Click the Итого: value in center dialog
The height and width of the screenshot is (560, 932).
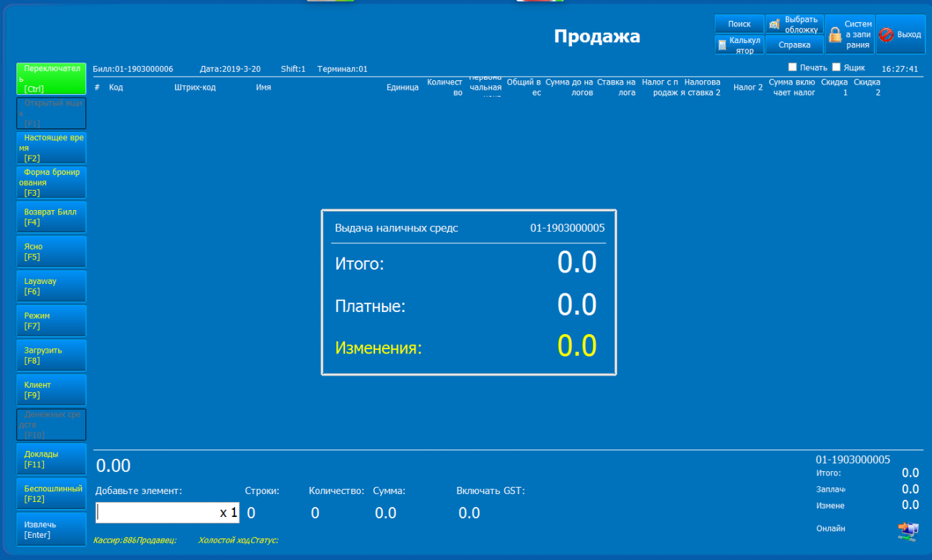[x=577, y=263]
